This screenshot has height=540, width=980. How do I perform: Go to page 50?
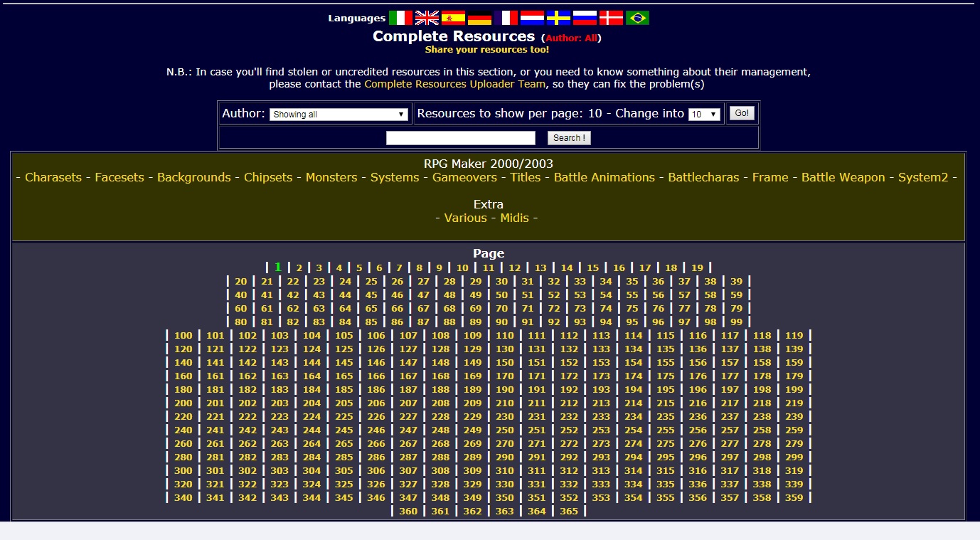click(501, 295)
